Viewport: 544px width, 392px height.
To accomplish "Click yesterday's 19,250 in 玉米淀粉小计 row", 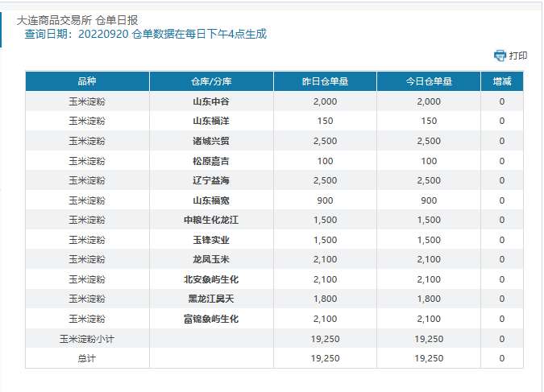I will pos(325,339).
